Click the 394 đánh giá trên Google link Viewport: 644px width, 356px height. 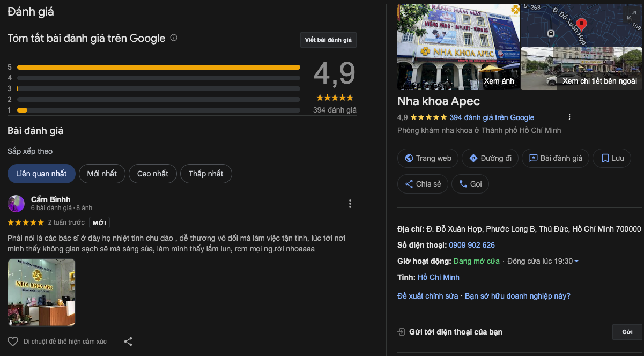(492, 117)
